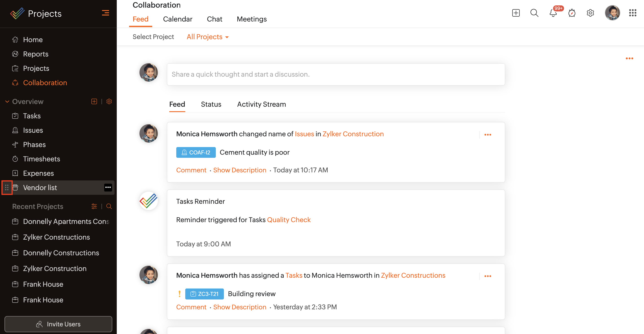
Task: Open the Meetings tab
Action: coord(251,19)
